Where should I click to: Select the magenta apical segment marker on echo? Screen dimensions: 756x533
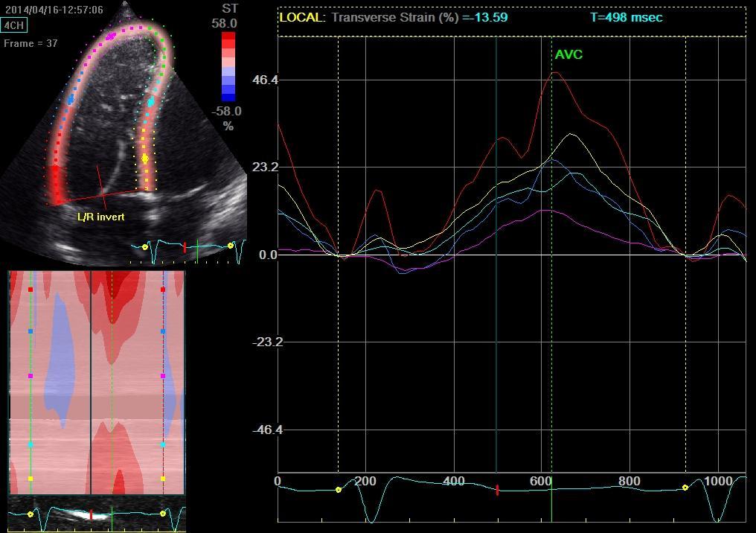[112, 36]
